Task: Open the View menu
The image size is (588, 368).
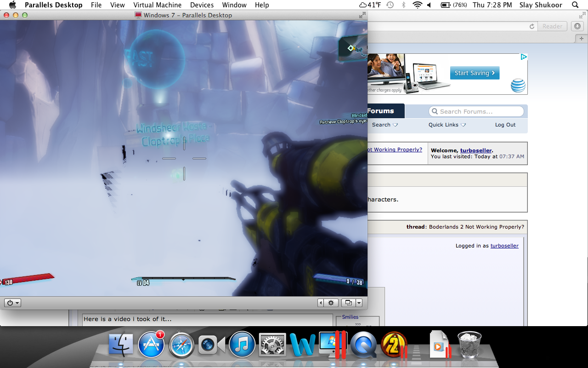Action: click(118, 5)
